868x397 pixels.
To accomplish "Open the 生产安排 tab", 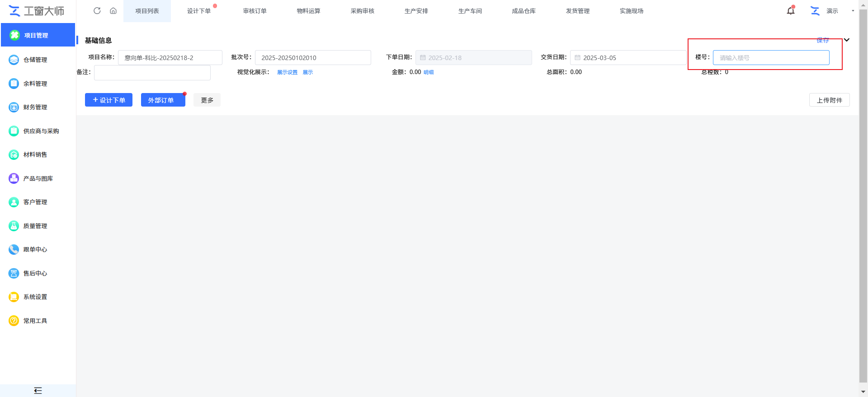I will pos(416,11).
